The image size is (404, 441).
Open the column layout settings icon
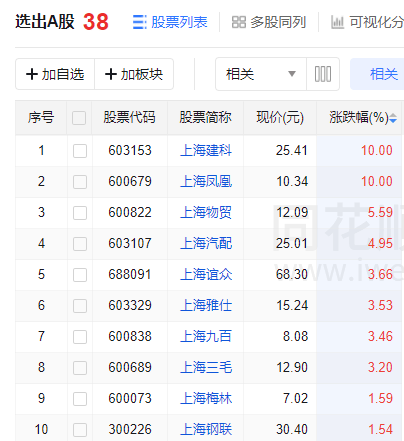coord(323,74)
